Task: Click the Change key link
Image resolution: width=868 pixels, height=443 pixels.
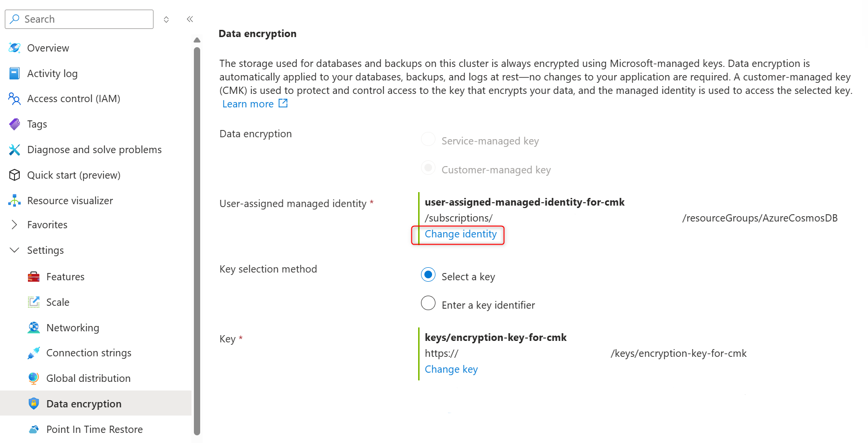Action: (x=451, y=369)
